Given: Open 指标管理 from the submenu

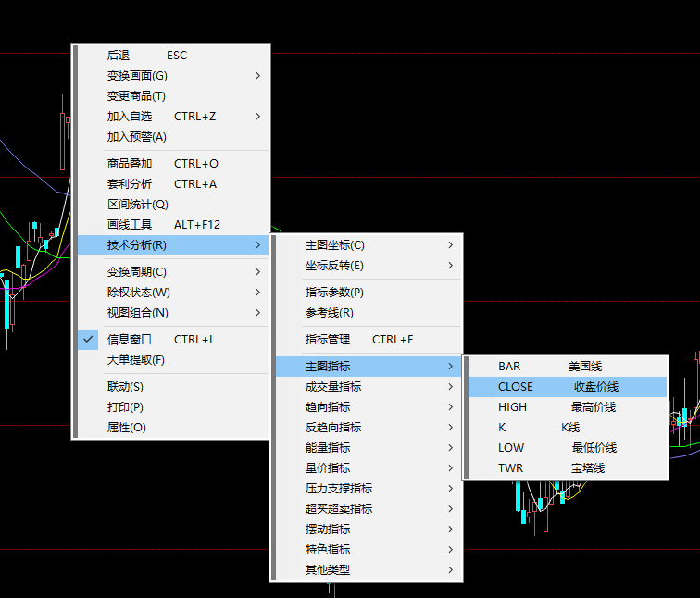Looking at the screenshot, I should click(359, 340).
